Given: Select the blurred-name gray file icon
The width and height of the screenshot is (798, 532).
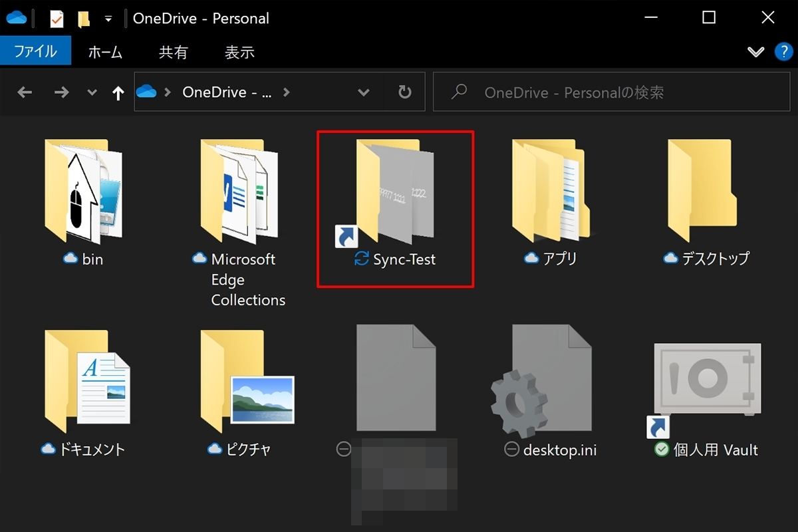Looking at the screenshot, I should [x=396, y=378].
